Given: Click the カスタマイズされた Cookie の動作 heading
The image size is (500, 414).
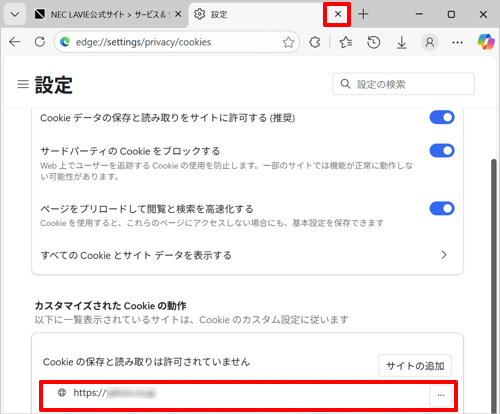Looking at the screenshot, I should (110, 306).
